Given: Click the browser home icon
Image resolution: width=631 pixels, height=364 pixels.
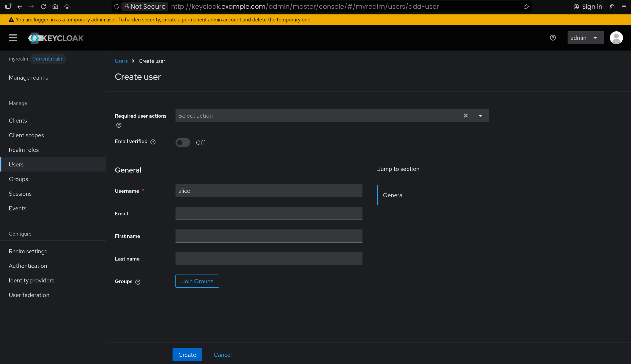Looking at the screenshot, I should pyautogui.click(x=67, y=7).
